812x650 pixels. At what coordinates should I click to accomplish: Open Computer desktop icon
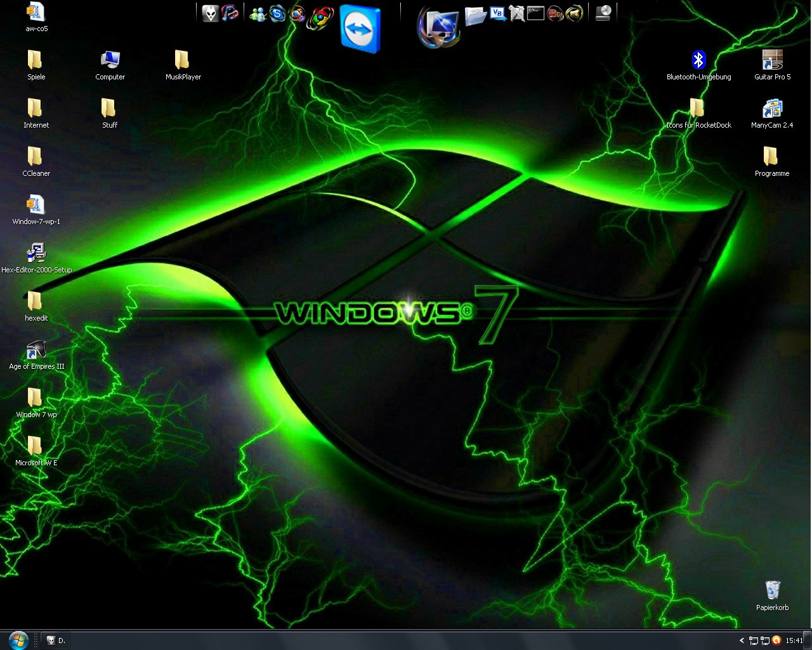[110, 65]
